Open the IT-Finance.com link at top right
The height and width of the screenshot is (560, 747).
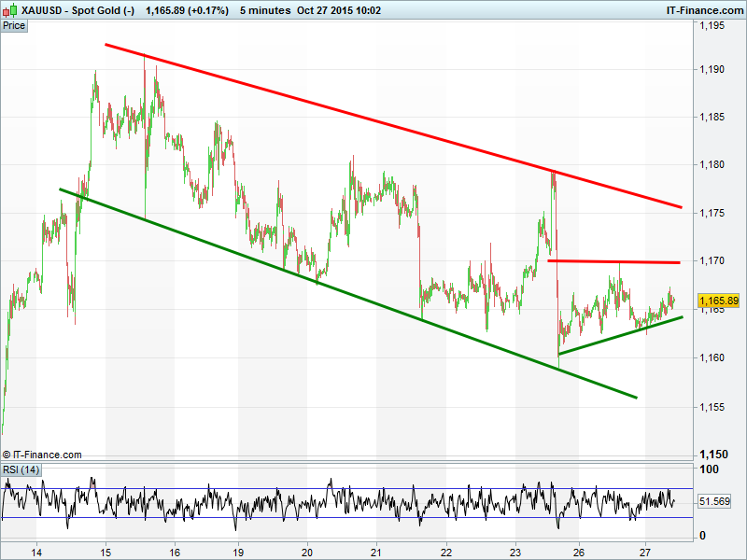click(704, 10)
